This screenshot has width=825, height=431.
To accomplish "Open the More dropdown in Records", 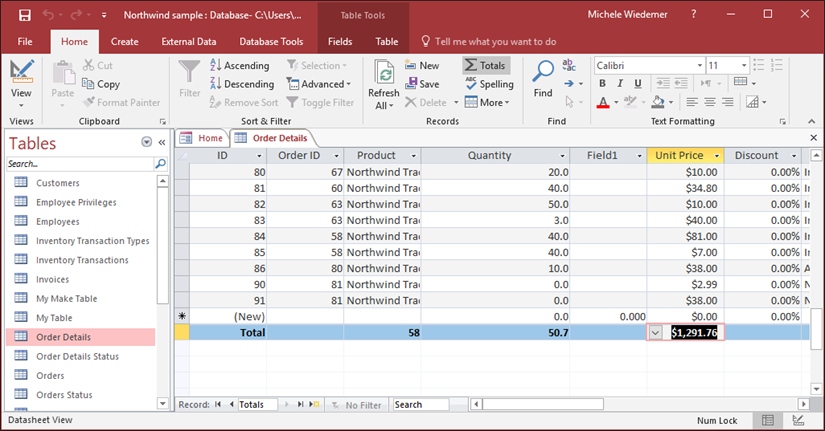I will click(x=487, y=102).
